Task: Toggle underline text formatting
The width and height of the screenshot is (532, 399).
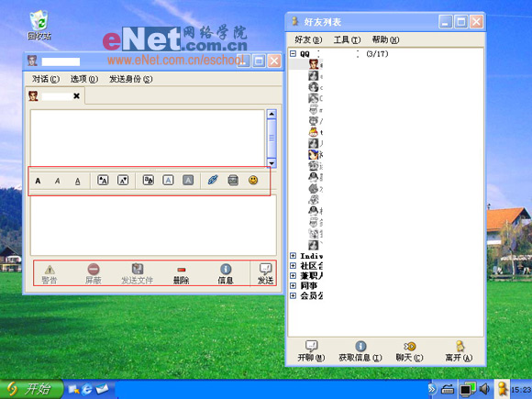Action: tap(77, 182)
